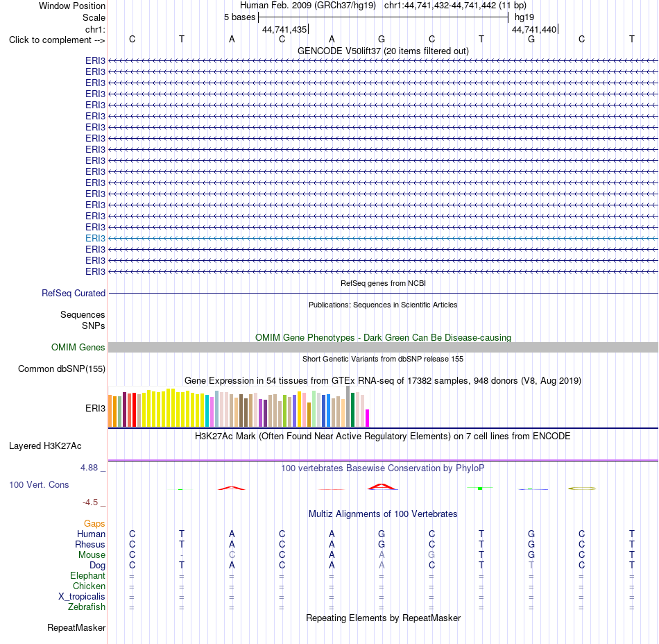Click the faded G base in the Mouse row

tap(431, 555)
